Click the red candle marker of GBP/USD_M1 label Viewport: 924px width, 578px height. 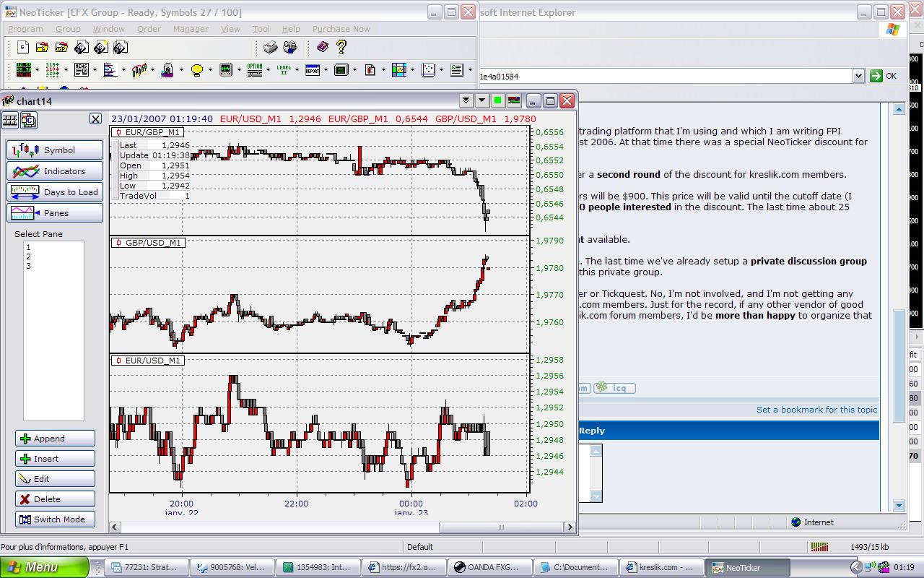[118, 243]
